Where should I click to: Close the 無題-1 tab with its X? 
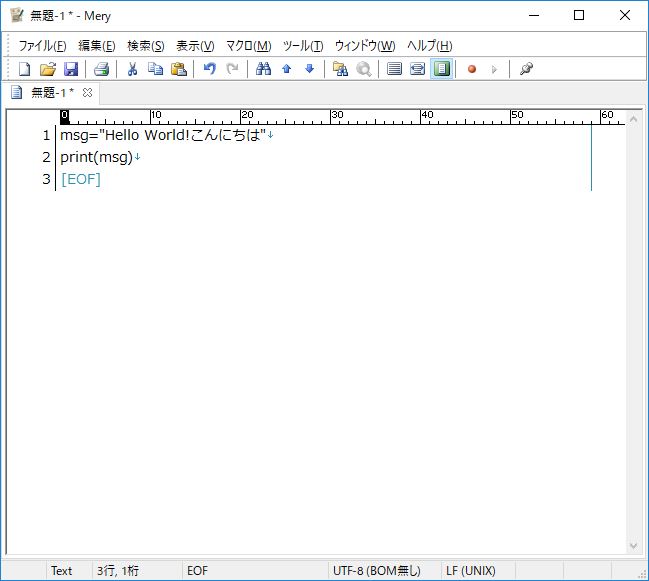[x=87, y=93]
